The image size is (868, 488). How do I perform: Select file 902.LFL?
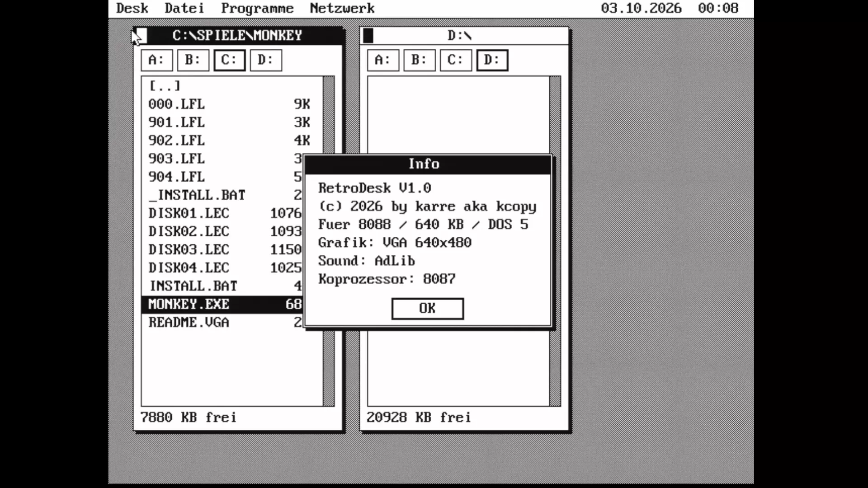pyautogui.click(x=232, y=140)
